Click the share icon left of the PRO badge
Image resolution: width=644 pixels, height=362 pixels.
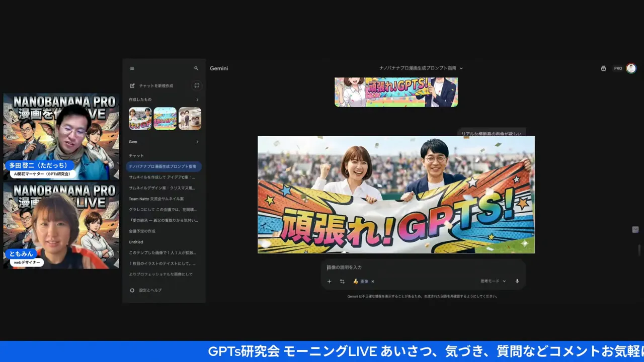pos(603,68)
